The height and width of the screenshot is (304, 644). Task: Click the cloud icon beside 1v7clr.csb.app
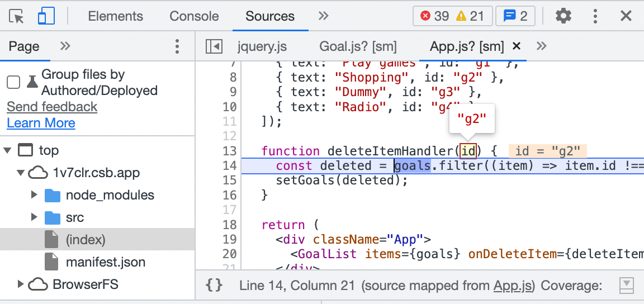37,173
